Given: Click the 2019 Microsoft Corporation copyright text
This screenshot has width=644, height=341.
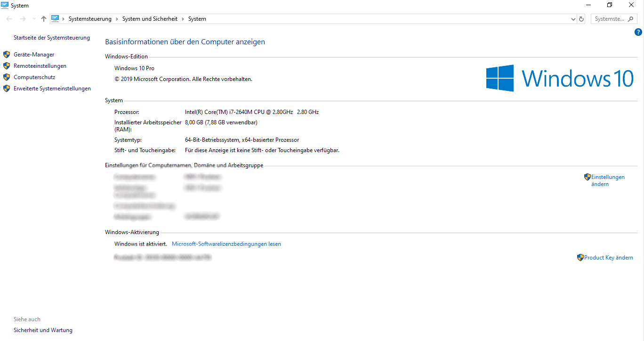Looking at the screenshot, I should (183, 79).
